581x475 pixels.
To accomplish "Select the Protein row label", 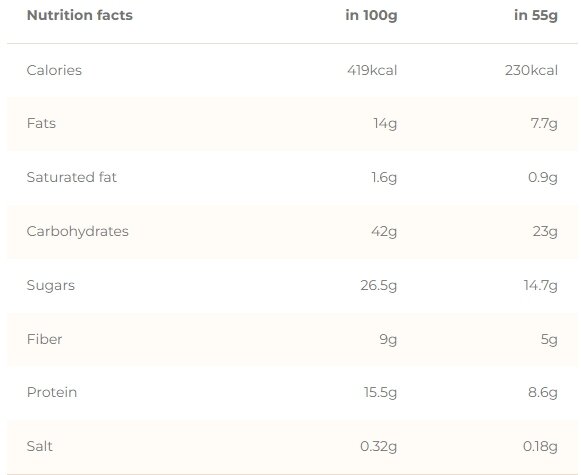I will click(x=52, y=392).
